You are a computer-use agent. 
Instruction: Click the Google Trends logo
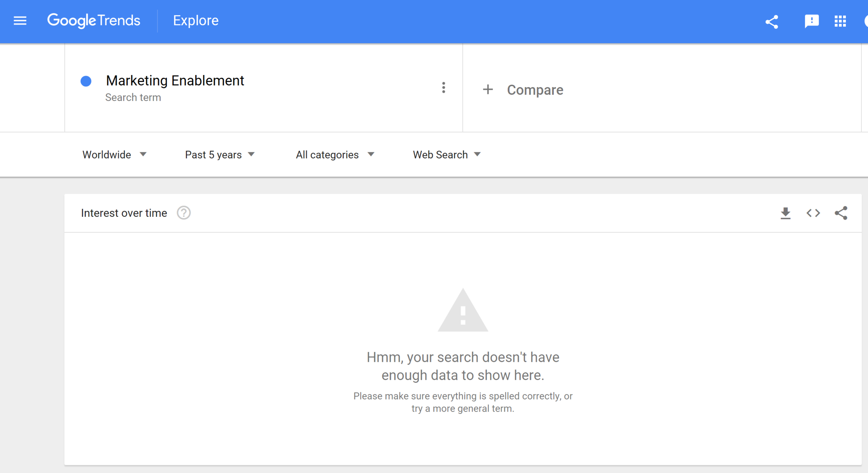[93, 21]
